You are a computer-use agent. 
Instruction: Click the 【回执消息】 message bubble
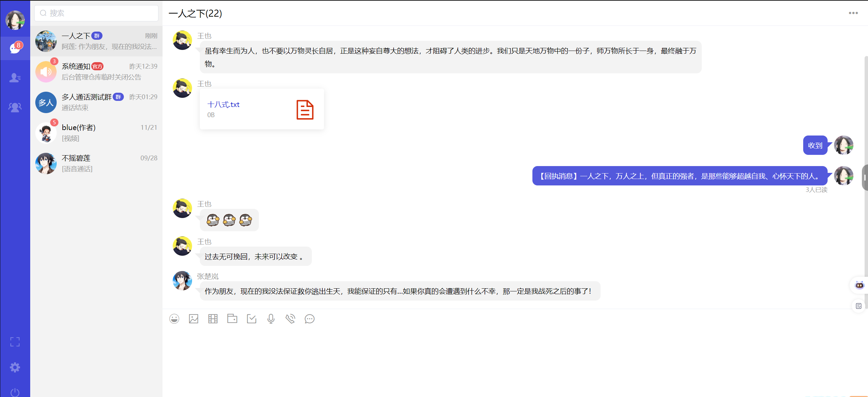click(680, 176)
